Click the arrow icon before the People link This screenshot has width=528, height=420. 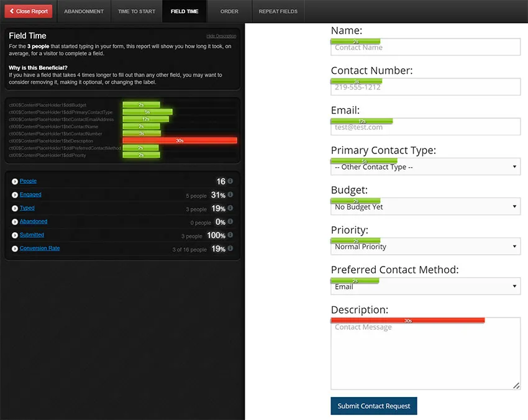(x=14, y=181)
